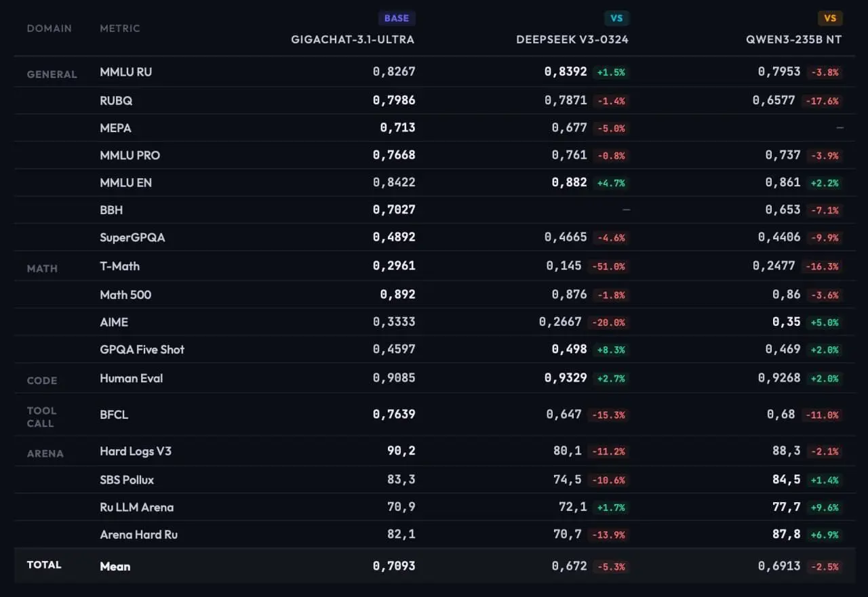This screenshot has width=868, height=597.
Task: Select the GigaChat BFCL score 0,7639
Action: [394, 415]
